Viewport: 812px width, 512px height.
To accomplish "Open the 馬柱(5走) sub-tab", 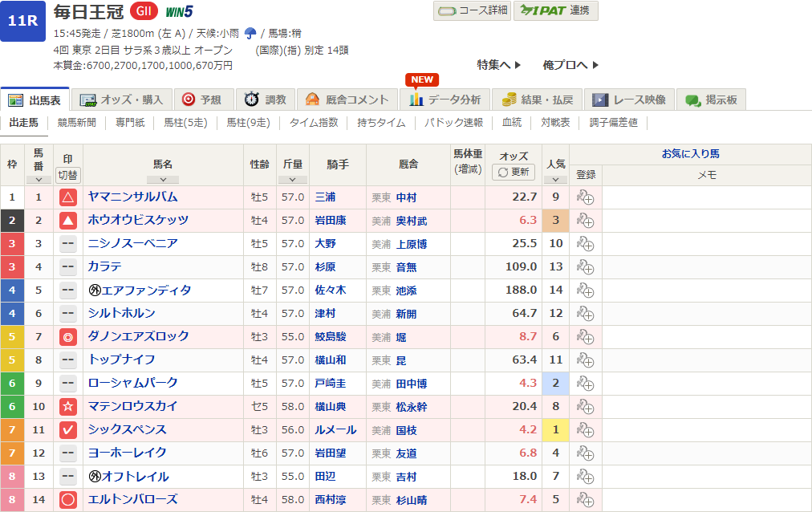I will [185, 123].
